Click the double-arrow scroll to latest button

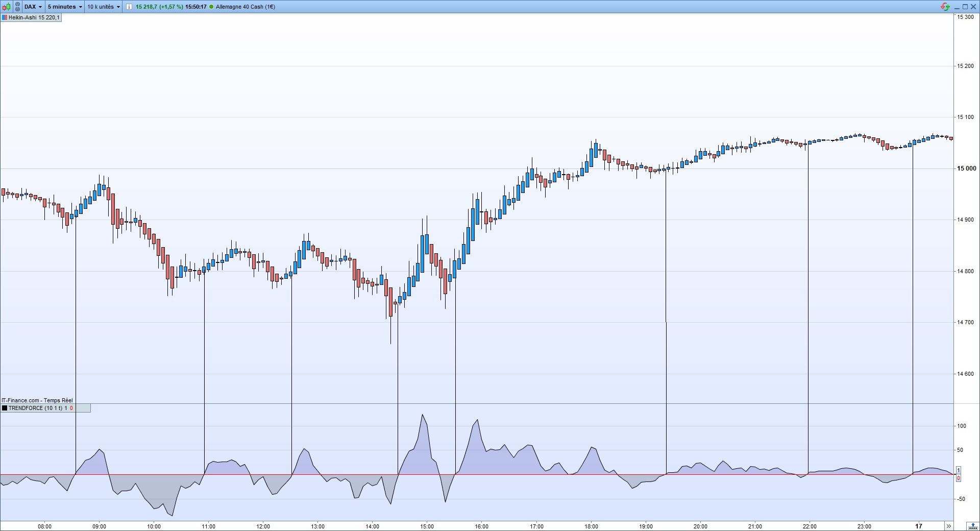pos(948,526)
